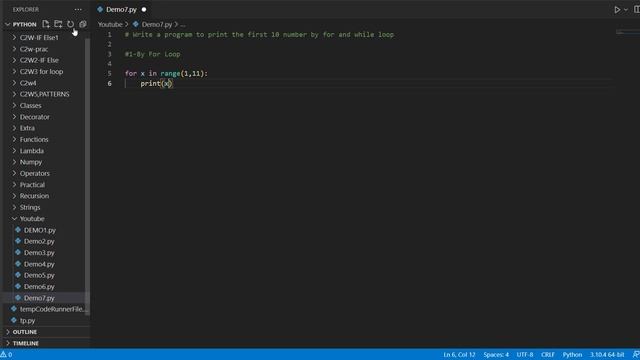The height and width of the screenshot is (360, 640).
Task: Open Demo2.py from the file tree
Action: [39, 241]
